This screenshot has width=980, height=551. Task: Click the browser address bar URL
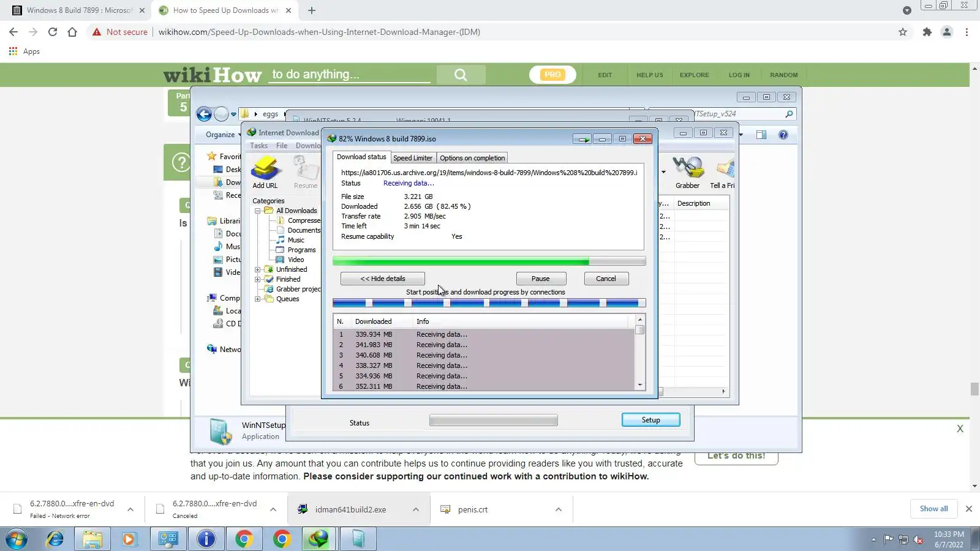(x=319, y=32)
